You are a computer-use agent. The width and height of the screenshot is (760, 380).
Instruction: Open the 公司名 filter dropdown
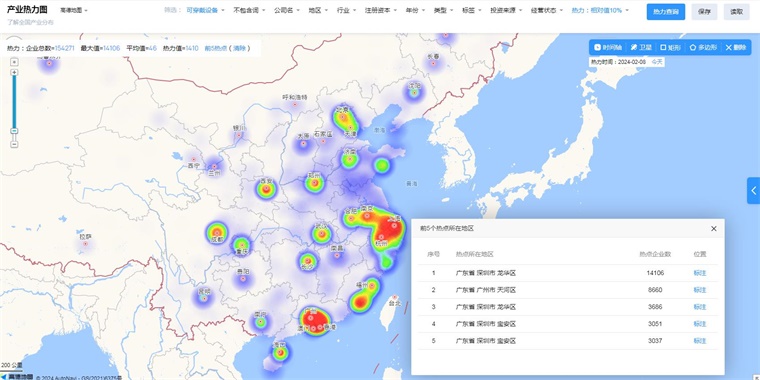tap(286, 10)
